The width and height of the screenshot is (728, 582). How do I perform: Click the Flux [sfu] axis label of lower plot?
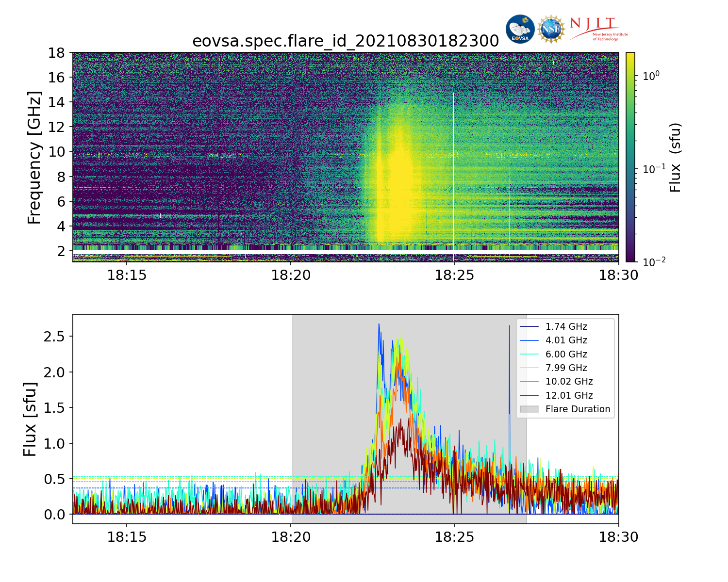click(30, 419)
